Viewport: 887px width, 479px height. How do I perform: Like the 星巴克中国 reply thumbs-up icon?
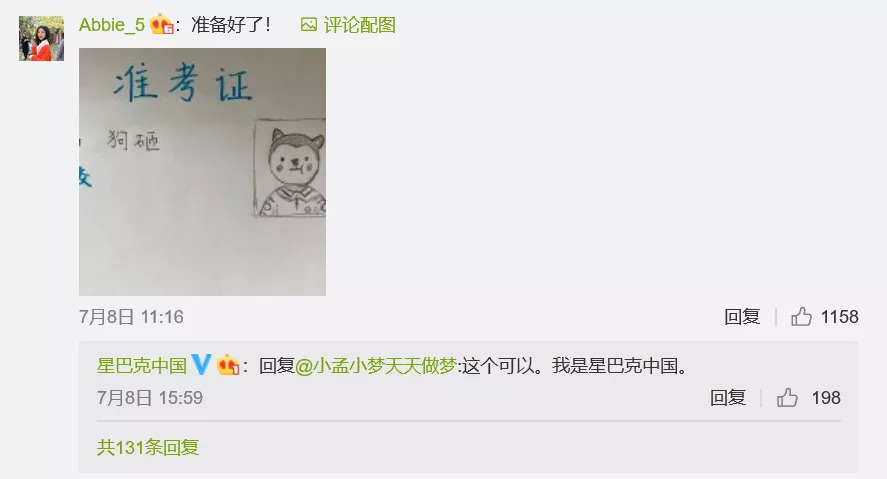point(787,398)
